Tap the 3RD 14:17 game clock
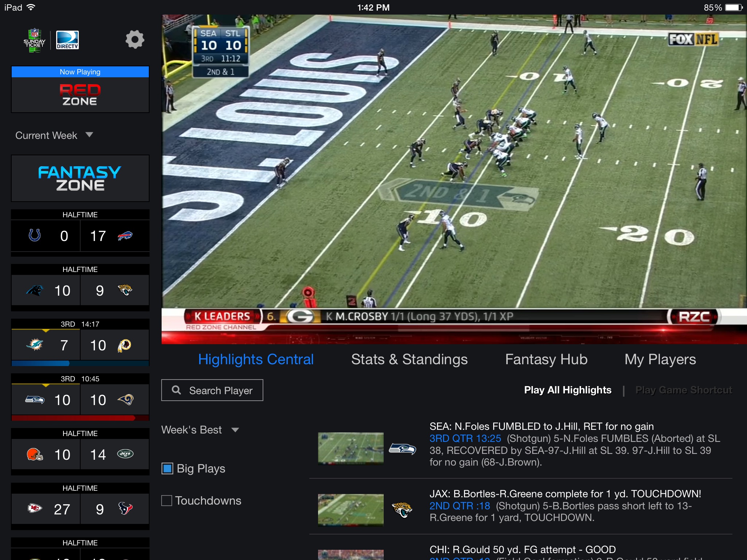The image size is (747, 560). (80, 324)
